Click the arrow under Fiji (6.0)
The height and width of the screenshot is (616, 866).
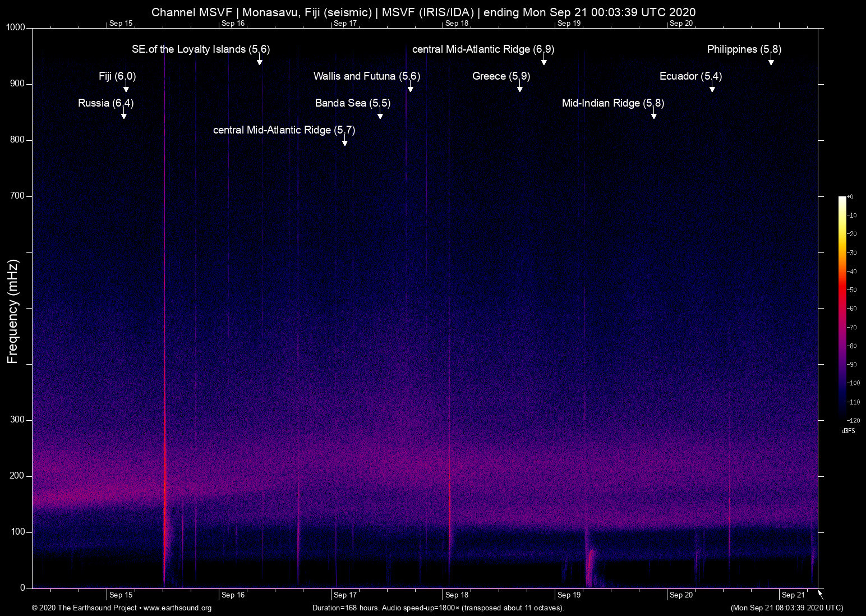pyautogui.click(x=126, y=88)
